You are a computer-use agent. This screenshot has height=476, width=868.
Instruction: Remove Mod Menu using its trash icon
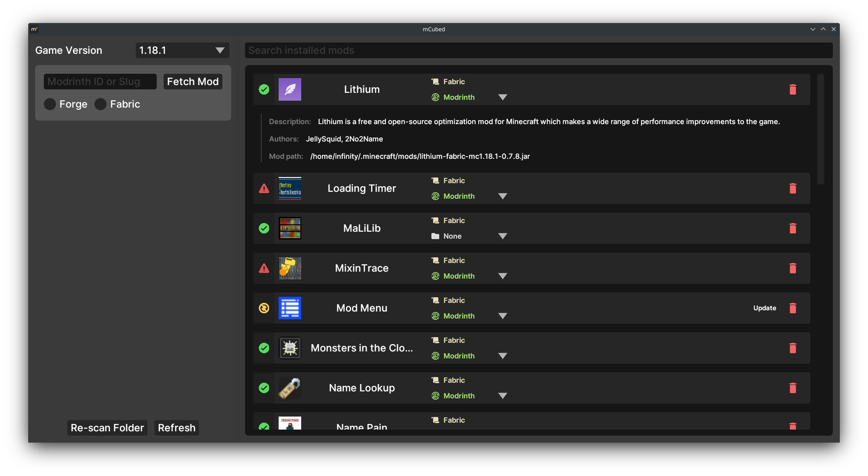792,308
